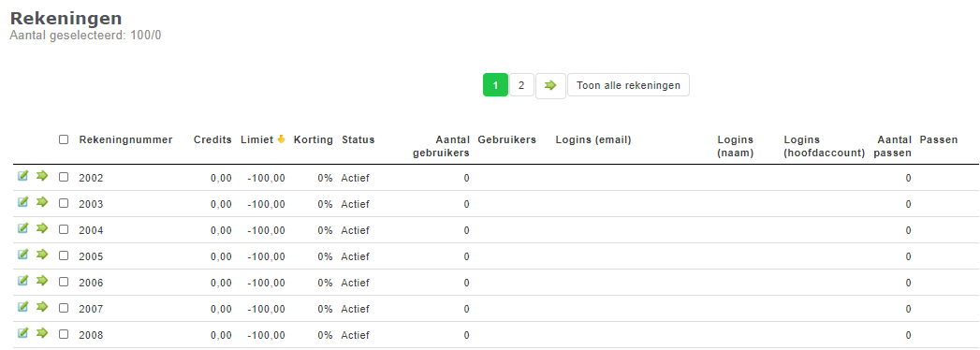Click the Status column header
The image size is (980, 350).
[x=358, y=140]
